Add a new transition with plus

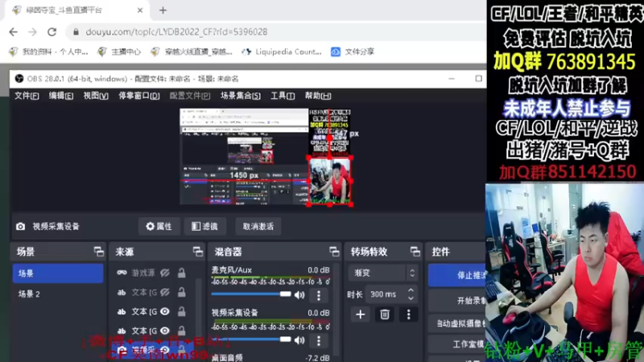coord(360,315)
